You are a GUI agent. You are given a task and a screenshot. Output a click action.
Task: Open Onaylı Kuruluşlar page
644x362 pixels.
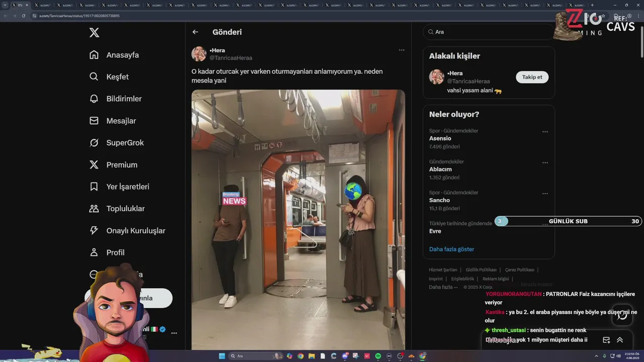click(x=127, y=231)
